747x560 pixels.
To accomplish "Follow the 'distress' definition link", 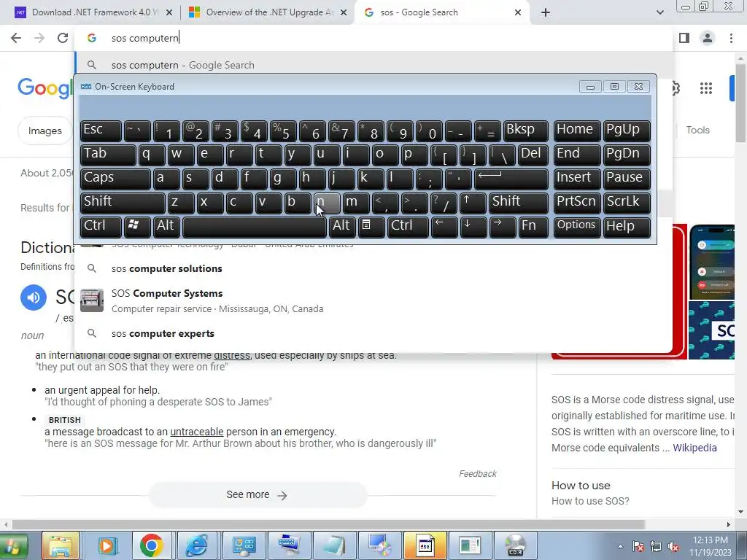I will [x=232, y=355].
